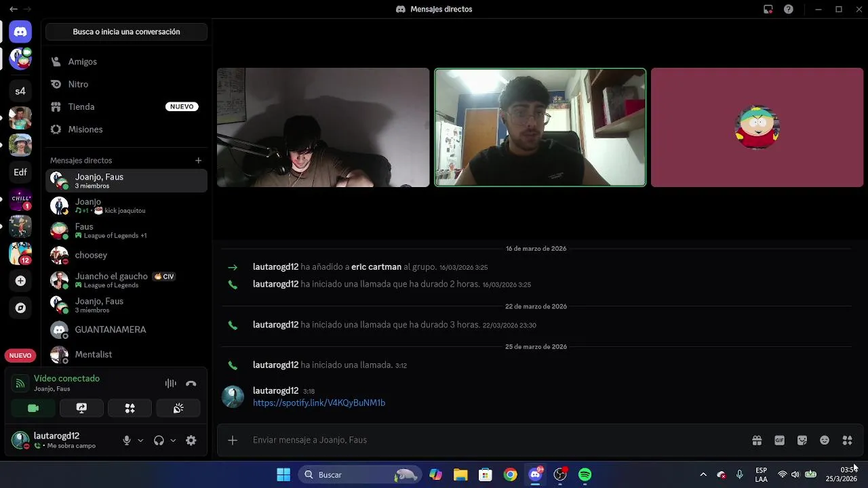This screenshot has width=868, height=488.
Task: Click the taskbar Buscar search box
Action: point(359,474)
